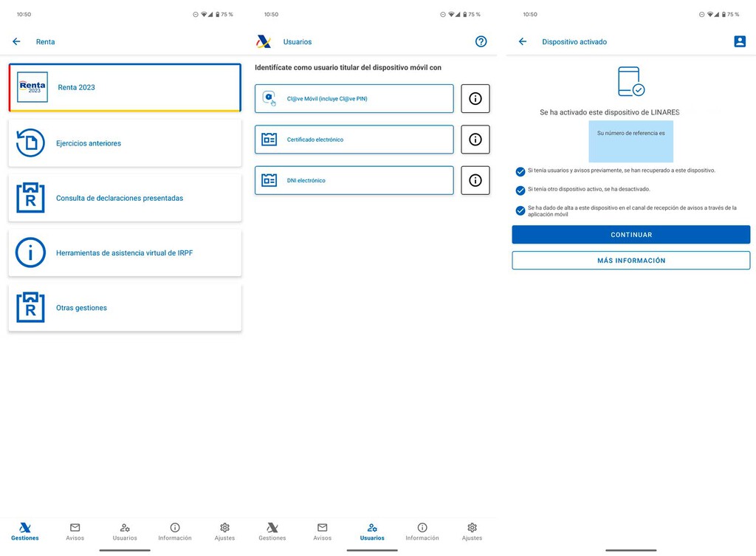Select the Renta 2023 card
756x556 pixels.
tap(125, 87)
